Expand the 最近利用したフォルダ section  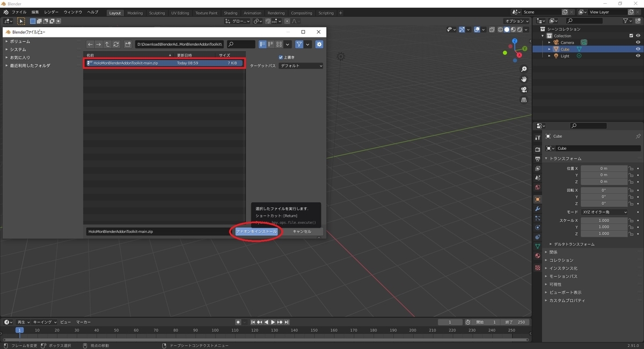pos(7,66)
